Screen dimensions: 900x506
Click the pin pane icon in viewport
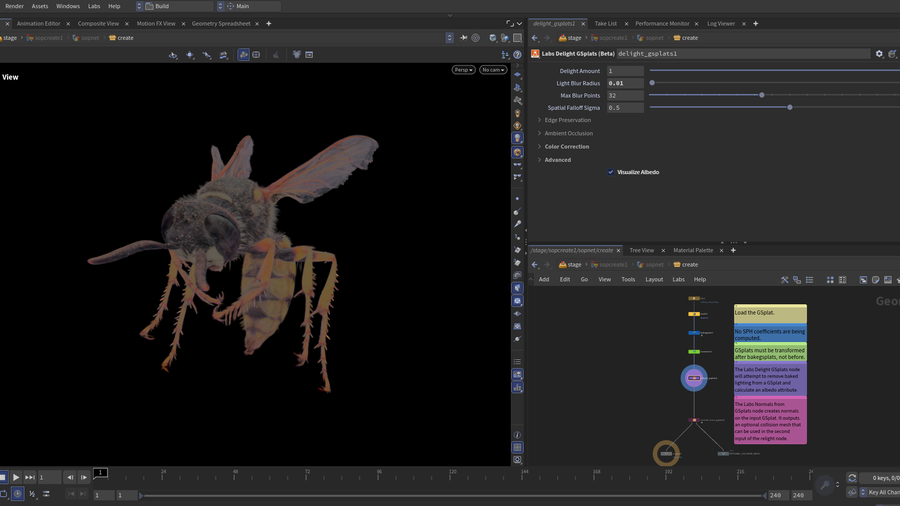pyautogui.click(x=463, y=38)
